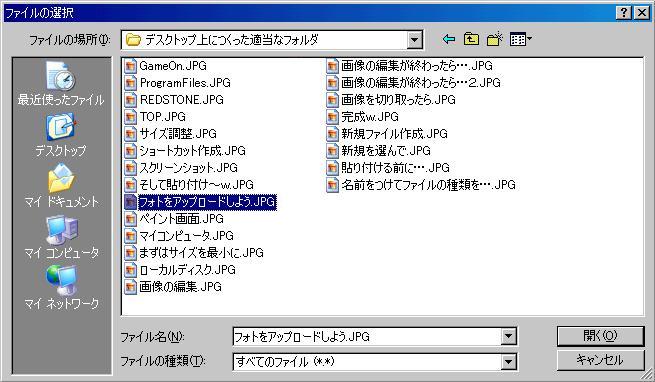Select icon of 画像の編集が終わったら…2.JPG
The image size is (655, 382).
(x=332, y=83)
